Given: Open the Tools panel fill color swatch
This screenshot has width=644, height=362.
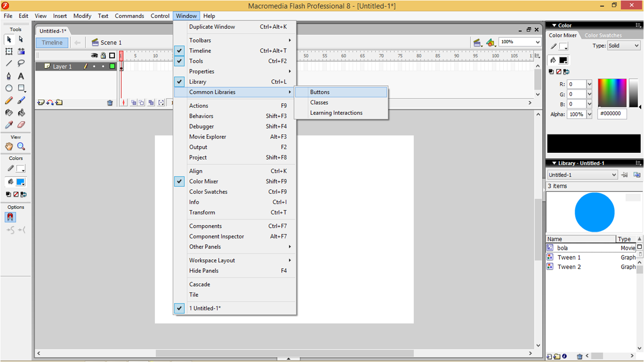Looking at the screenshot, I should (x=20, y=182).
